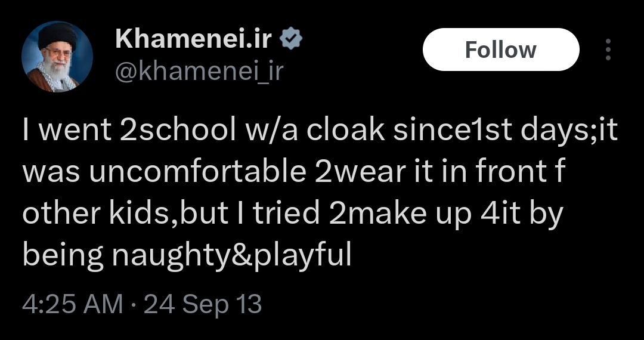Click the blue verified badge

[x=291, y=39]
